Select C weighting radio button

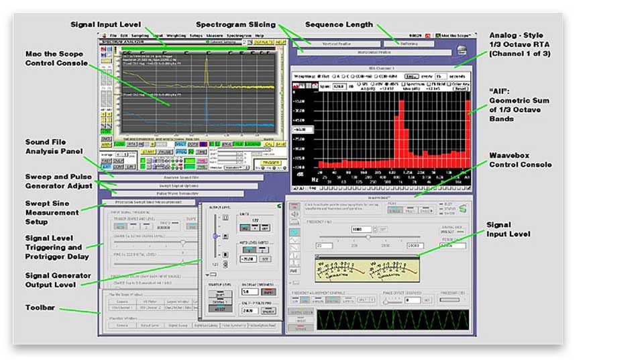(x=343, y=77)
